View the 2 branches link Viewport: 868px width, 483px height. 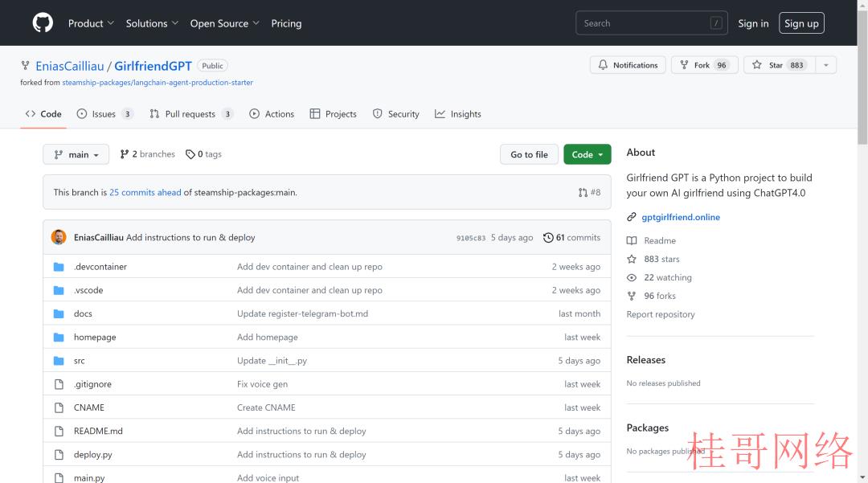(148, 154)
